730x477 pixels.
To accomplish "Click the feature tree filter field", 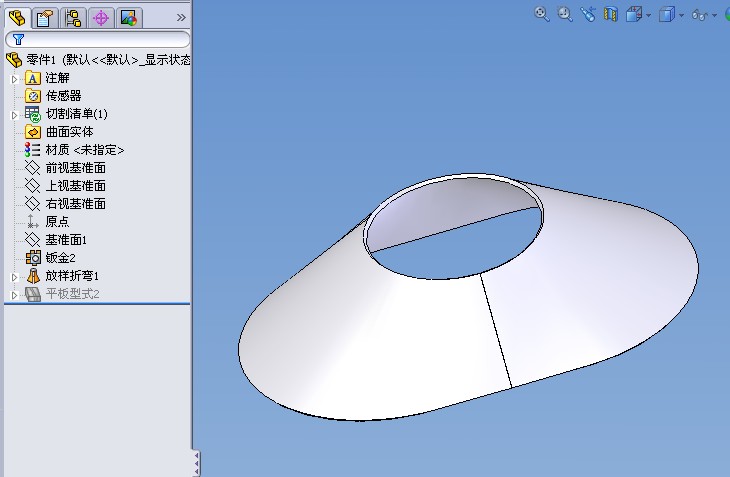I will pos(98,40).
